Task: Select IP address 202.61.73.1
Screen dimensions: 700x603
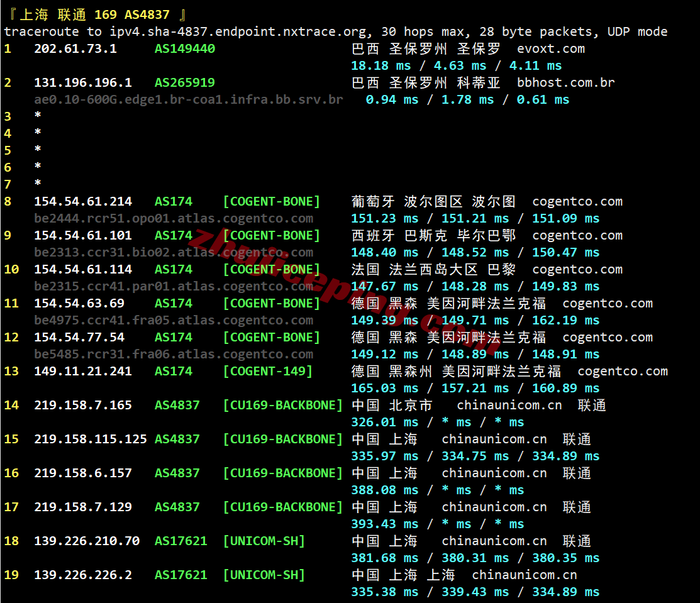Action: pos(75,48)
